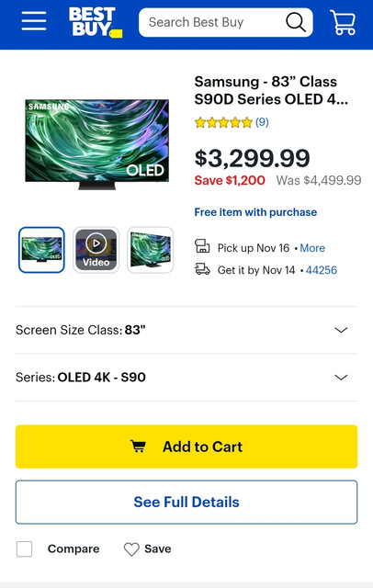373x588 pixels.
Task: Open Free item with purchase link
Action: [x=255, y=212]
